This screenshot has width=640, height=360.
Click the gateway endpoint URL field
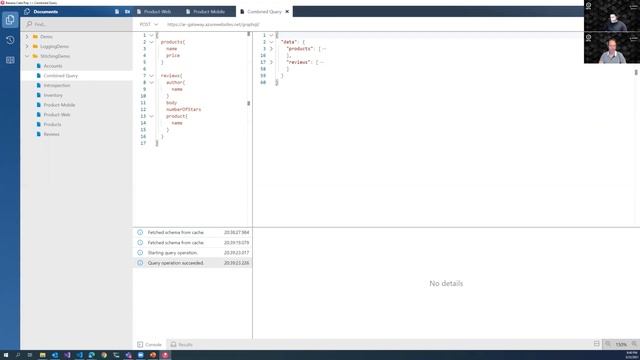(213, 24)
